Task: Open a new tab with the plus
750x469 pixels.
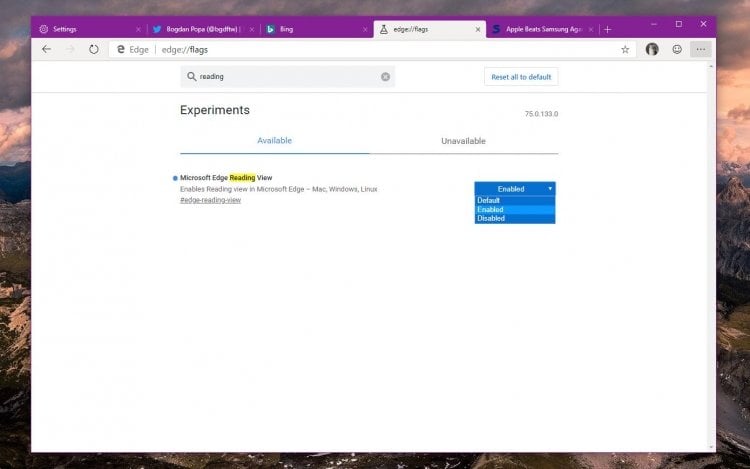Action: pyautogui.click(x=607, y=30)
